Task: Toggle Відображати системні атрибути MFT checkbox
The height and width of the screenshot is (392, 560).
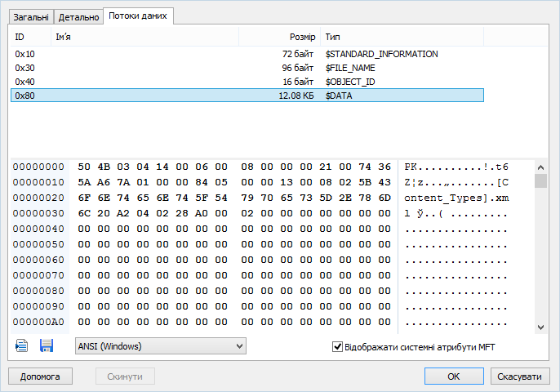Action: point(337,346)
